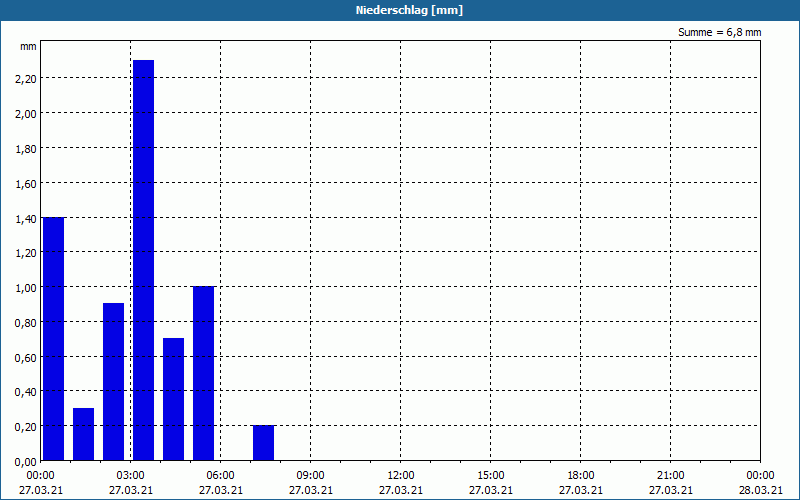This screenshot has height=500, width=800.
Task: Click the y-axis label '0,60'
Action: (26, 357)
